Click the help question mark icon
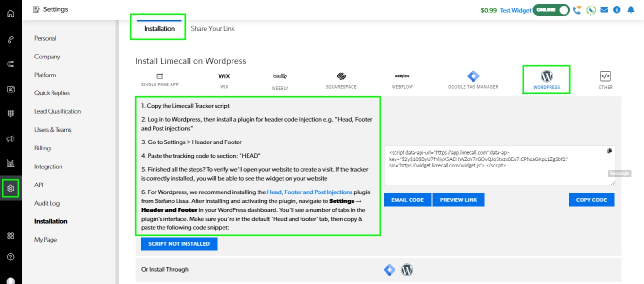The height and width of the screenshot is (284, 644). click(x=10, y=257)
